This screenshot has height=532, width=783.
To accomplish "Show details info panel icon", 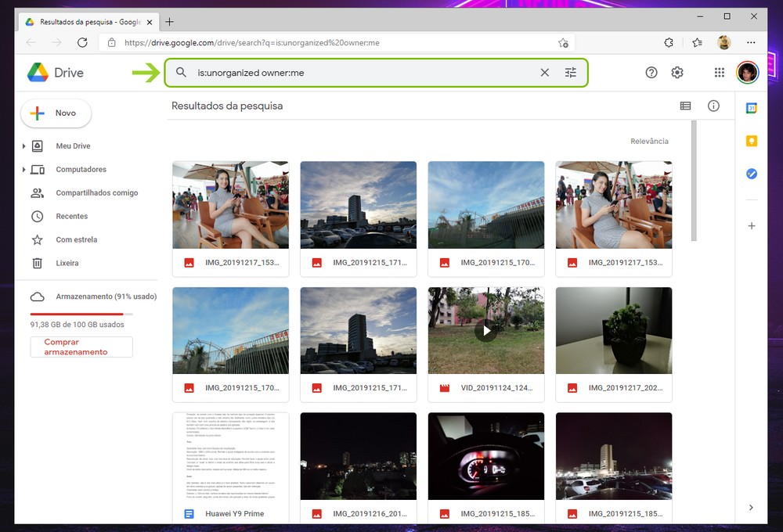I will [713, 106].
